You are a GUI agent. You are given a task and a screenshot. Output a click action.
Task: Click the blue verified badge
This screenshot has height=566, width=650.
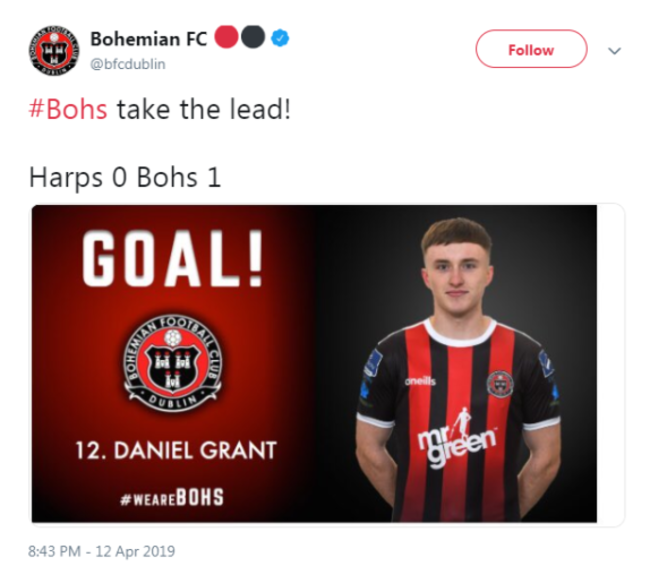coord(280,38)
